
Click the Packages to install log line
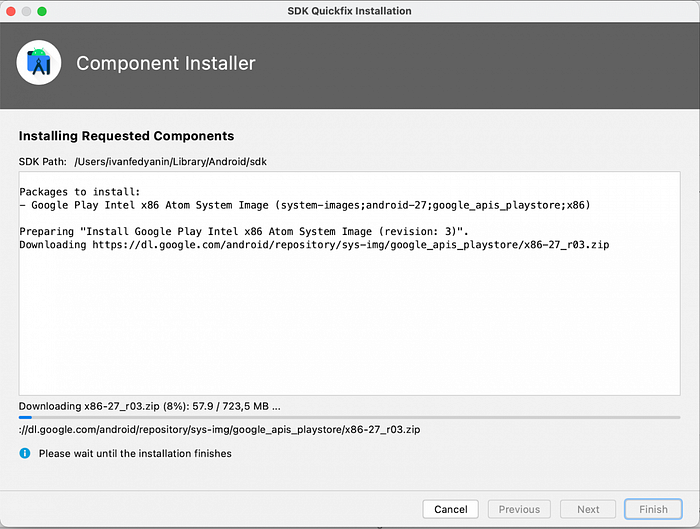tap(80, 192)
